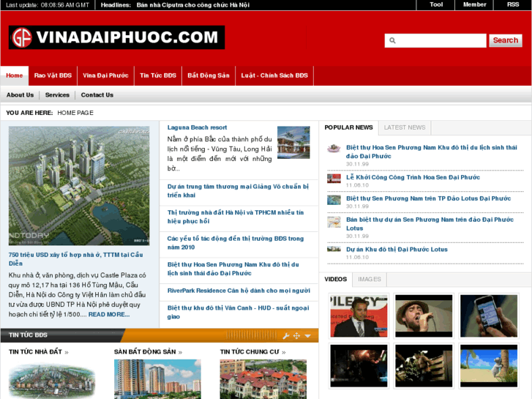The width and height of the screenshot is (532, 399).
Task: Click the move arrows icon in Tin Tức BĐS bar
Action: point(296,335)
